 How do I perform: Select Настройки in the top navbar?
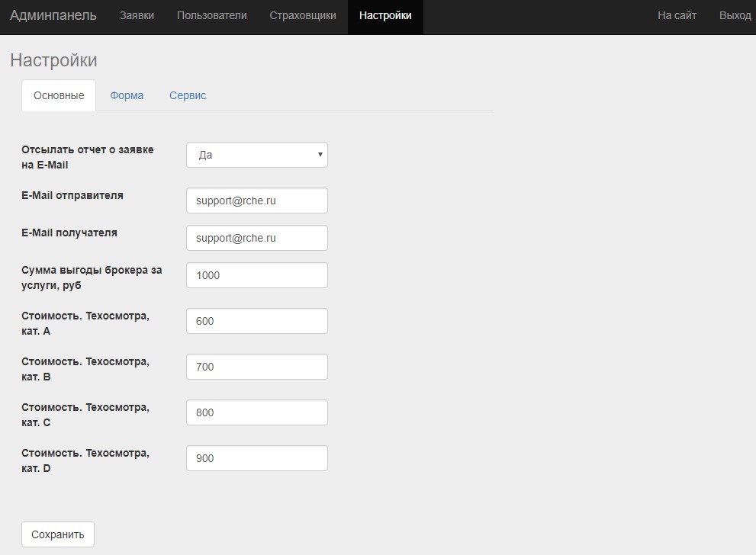click(x=385, y=15)
